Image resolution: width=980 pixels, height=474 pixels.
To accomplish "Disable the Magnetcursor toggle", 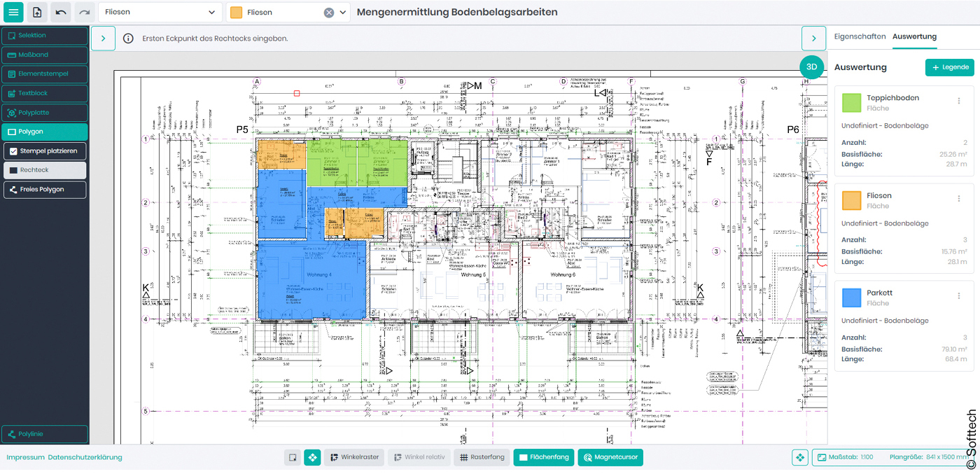I will [609, 456].
